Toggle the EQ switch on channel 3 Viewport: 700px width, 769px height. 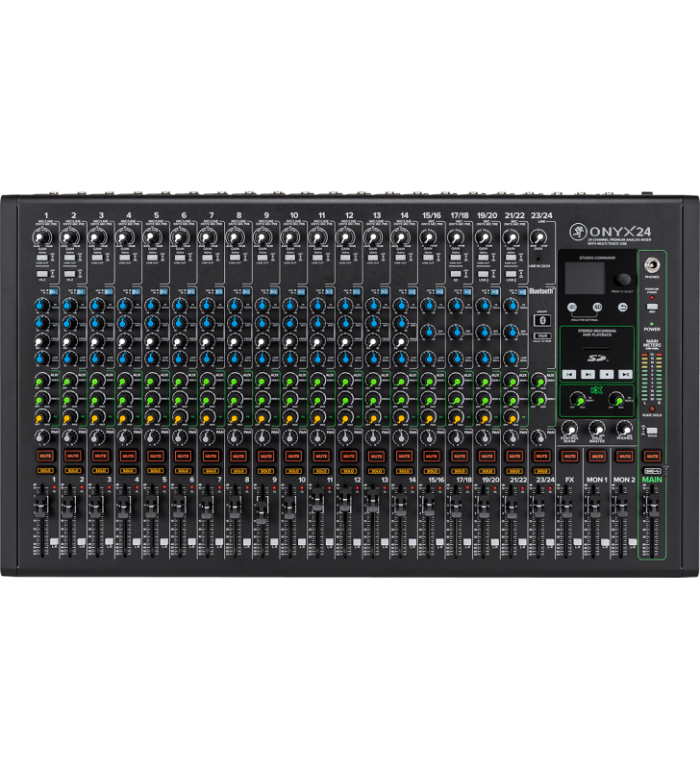pyautogui.click(x=109, y=290)
